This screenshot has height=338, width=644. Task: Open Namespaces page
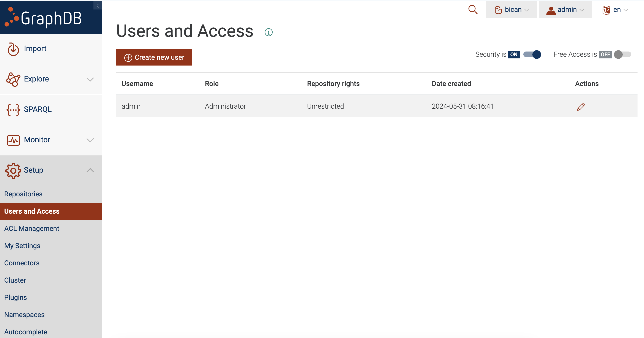(x=51, y=315)
